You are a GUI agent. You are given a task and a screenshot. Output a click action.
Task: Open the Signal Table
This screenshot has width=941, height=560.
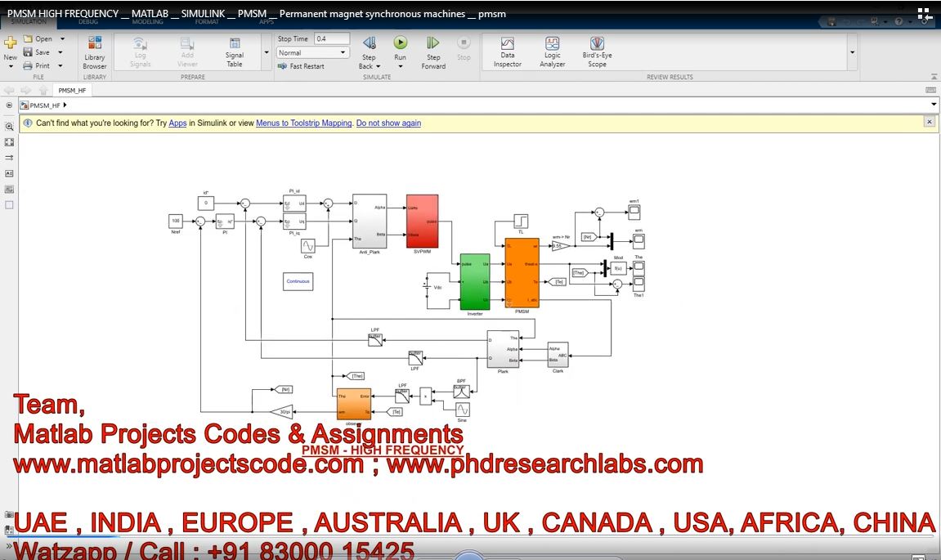point(235,52)
